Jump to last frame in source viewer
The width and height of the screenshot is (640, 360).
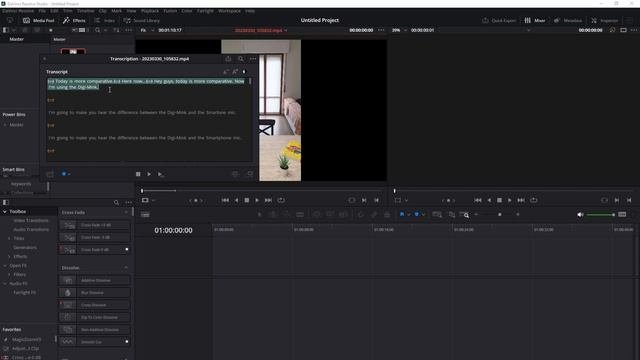268,200
